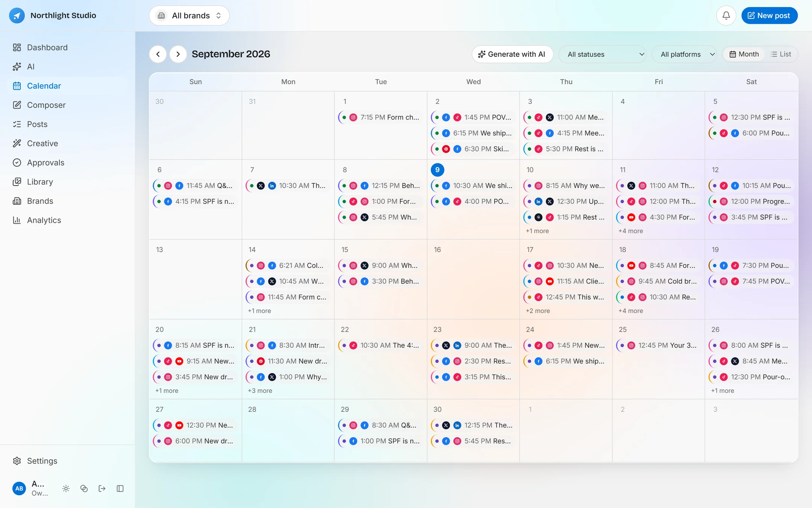Image resolution: width=812 pixels, height=508 pixels.
Task: Open 9:45 AM Cold br... post
Action: pos(658,281)
